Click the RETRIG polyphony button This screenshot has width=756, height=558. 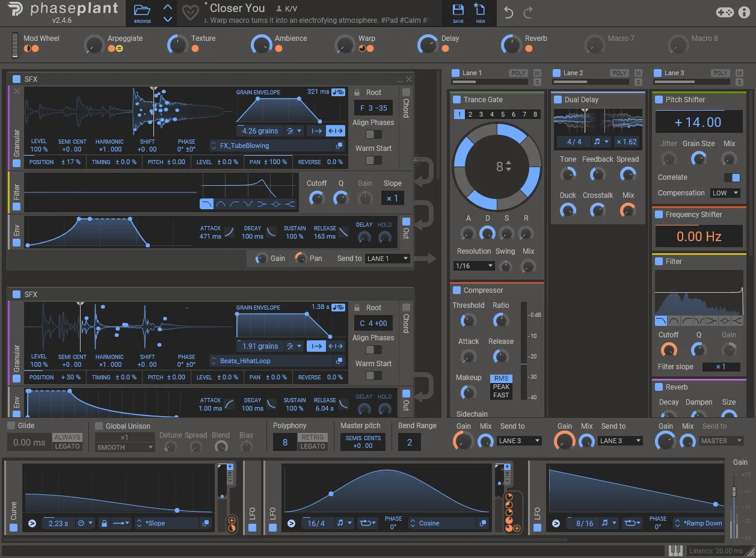tap(313, 437)
